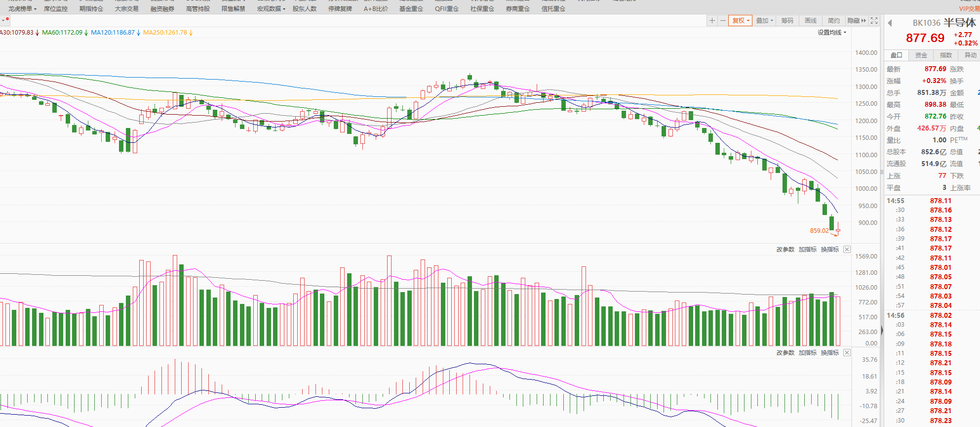Close the MACD indicator panel
Viewport: 980px width, 427px height.
(x=847, y=353)
